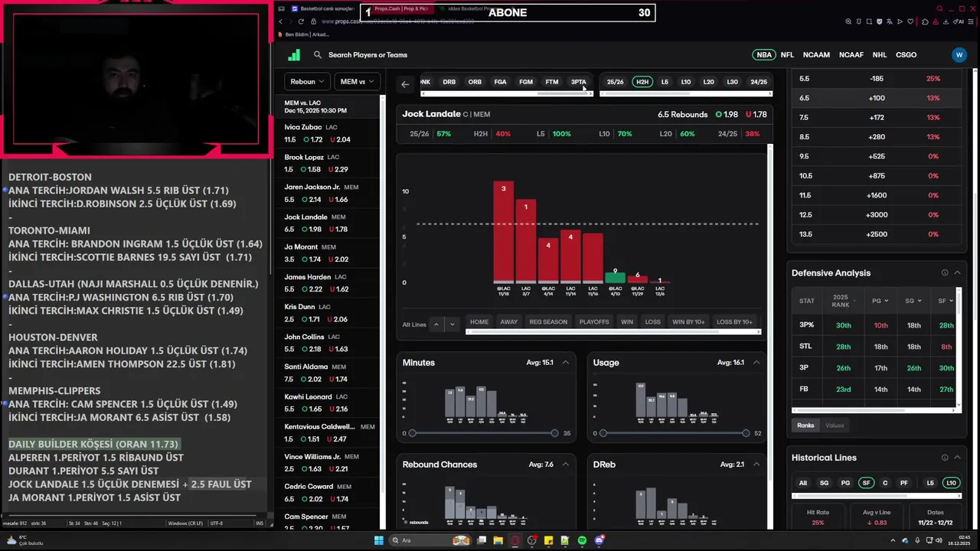
Task: Click the Props.Cash green bars logo
Action: tap(294, 54)
